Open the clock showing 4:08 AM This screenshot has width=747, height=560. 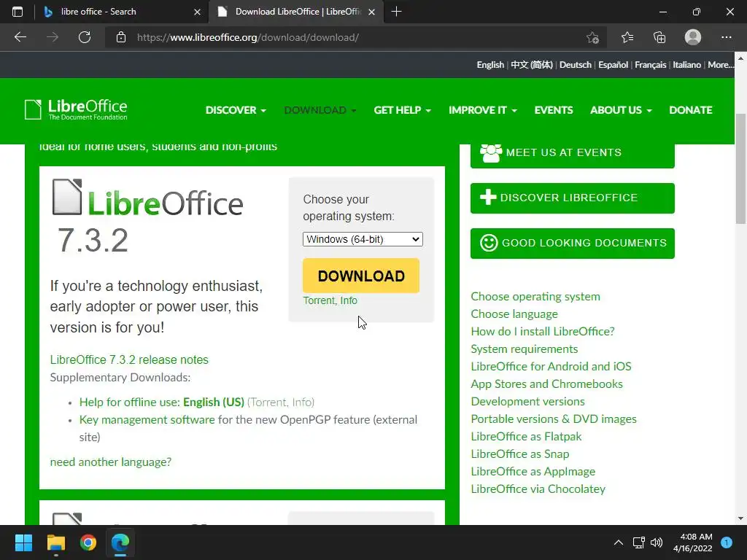point(693,542)
